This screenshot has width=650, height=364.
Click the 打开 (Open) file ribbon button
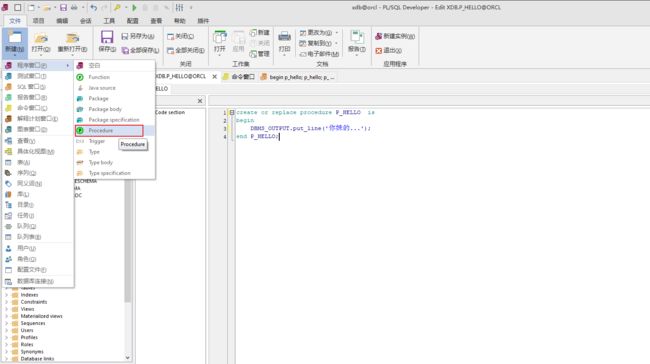coord(41,43)
